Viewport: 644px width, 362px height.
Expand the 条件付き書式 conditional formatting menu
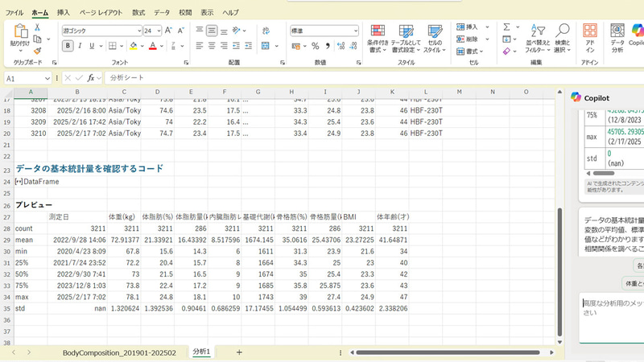[x=378, y=38]
